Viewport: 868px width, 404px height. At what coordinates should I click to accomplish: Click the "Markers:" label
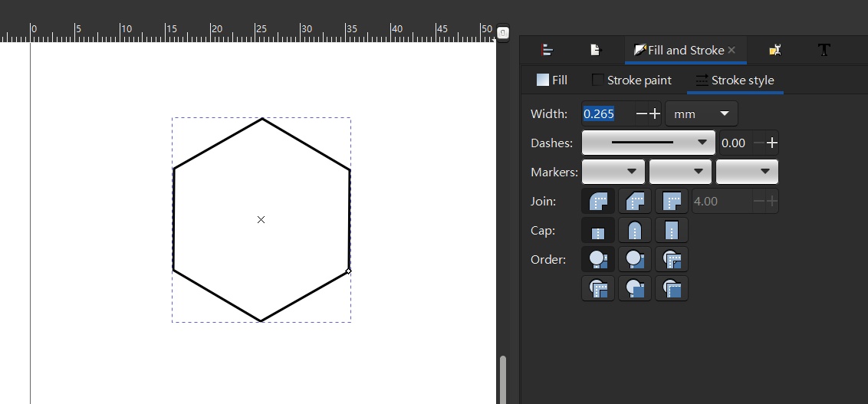pos(554,172)
